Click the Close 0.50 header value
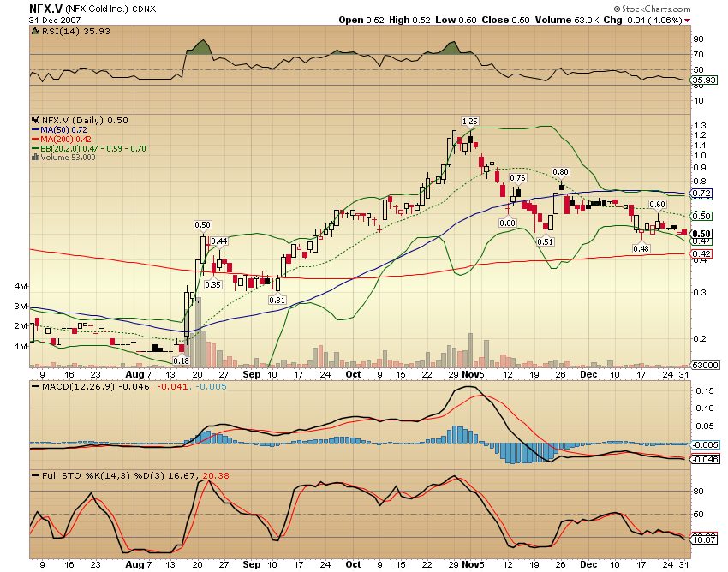The width and height of the screenshot is (728, 572). 505,20
